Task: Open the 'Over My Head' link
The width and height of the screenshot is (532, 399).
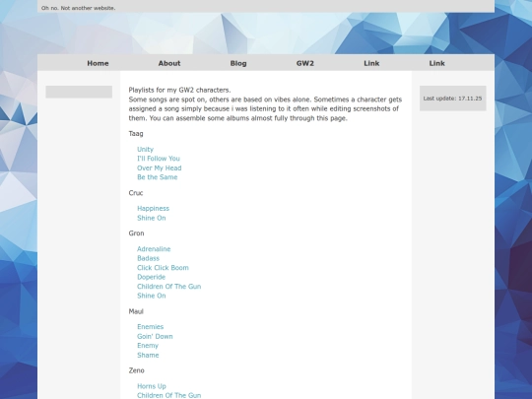Action: coord(160,167)
